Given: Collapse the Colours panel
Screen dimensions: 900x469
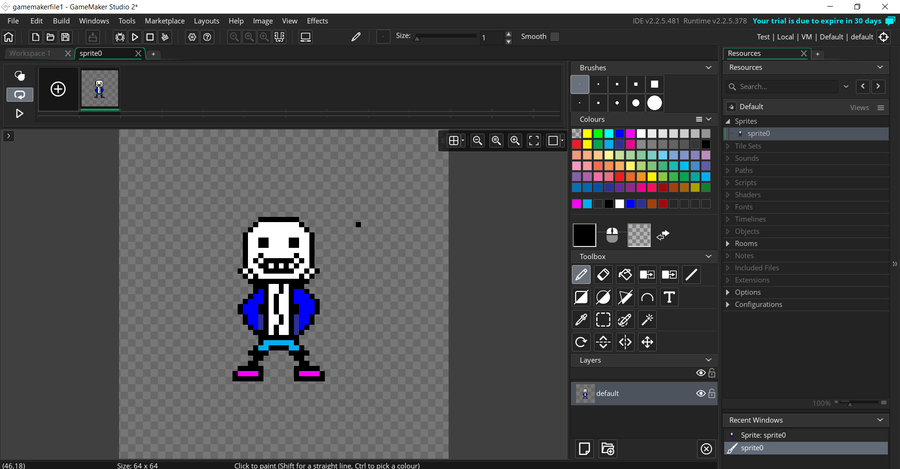Looking at the screenshot, I should click(709, 119).
